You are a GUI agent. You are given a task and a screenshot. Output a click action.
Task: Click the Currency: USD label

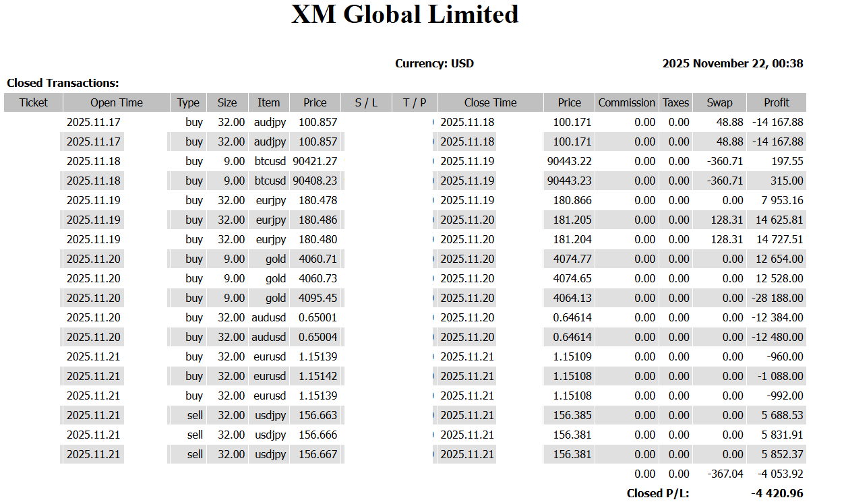coord(434,63)
